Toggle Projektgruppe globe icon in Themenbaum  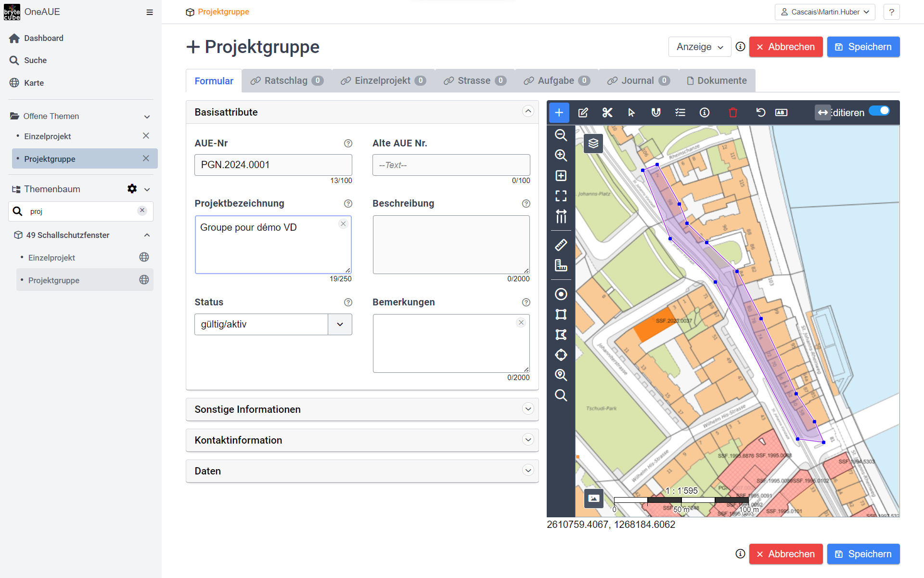(x=144, y=280)
